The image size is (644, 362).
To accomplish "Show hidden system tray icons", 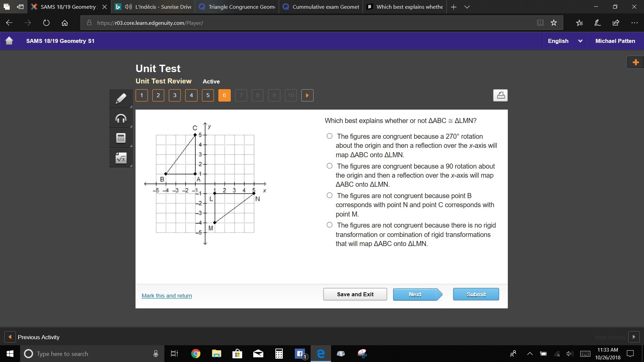I will [530, 354].
